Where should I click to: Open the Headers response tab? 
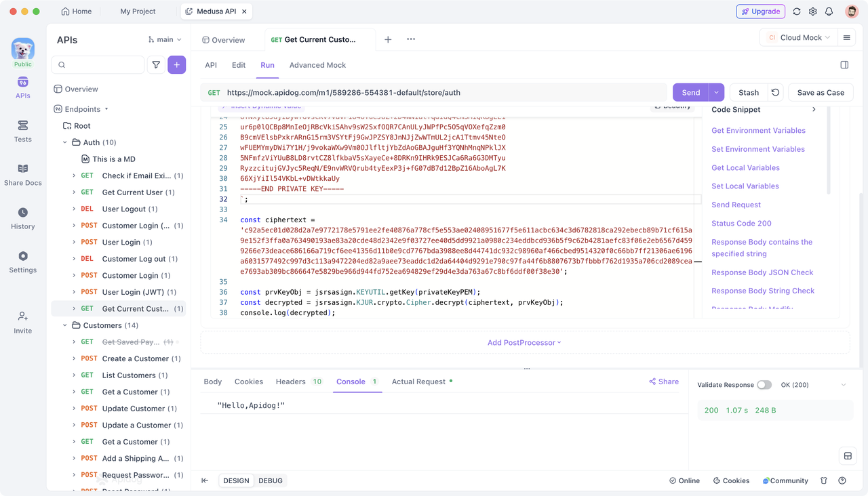tap(299, 381)
